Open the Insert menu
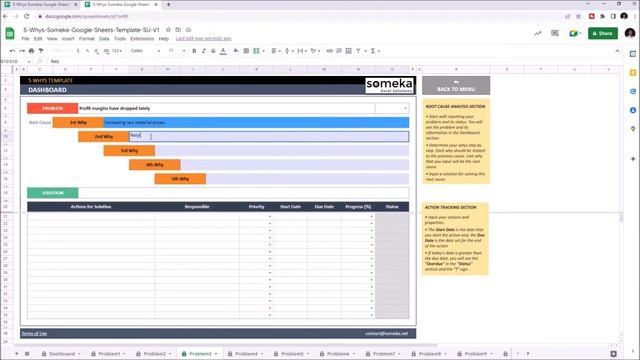The width and height of the screenshot is (640, 360). (68, 39)
